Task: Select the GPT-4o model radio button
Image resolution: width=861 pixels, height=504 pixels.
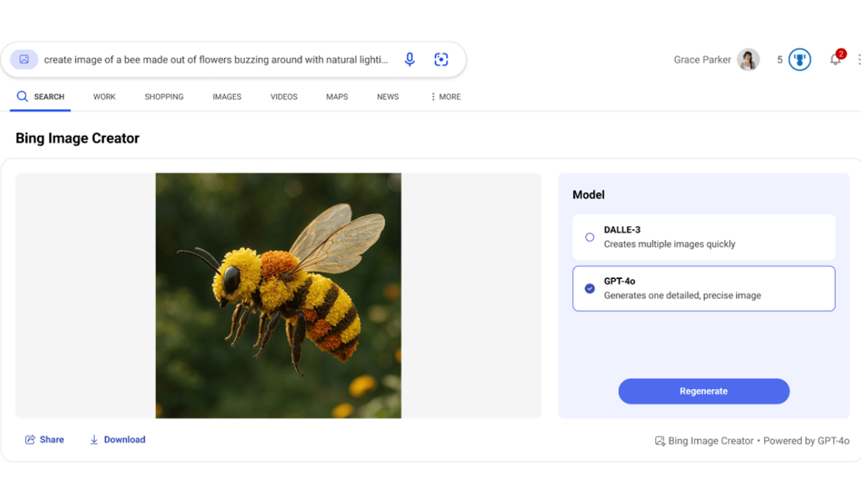Action: click(x=589, y=288)
